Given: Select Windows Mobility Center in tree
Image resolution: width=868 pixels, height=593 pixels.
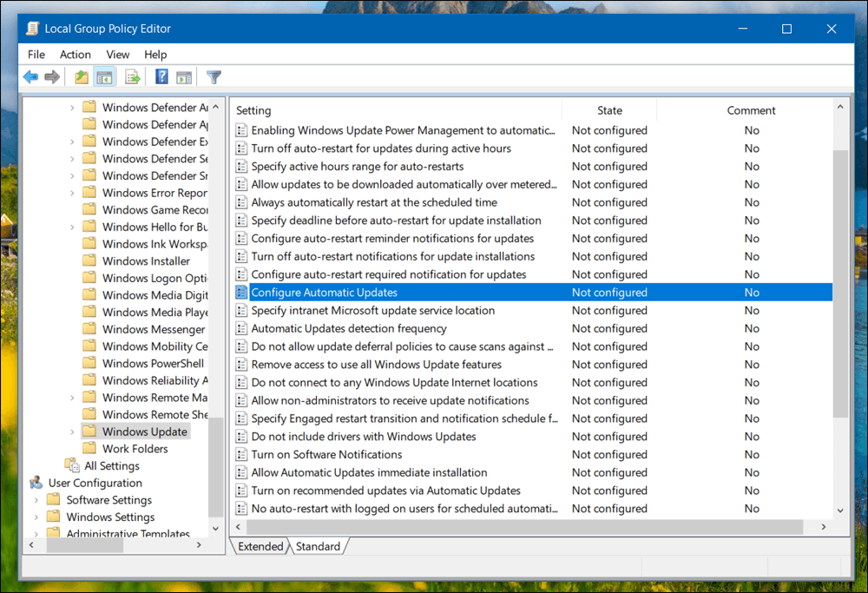Looking at the screenshot, I should (155, 346).
